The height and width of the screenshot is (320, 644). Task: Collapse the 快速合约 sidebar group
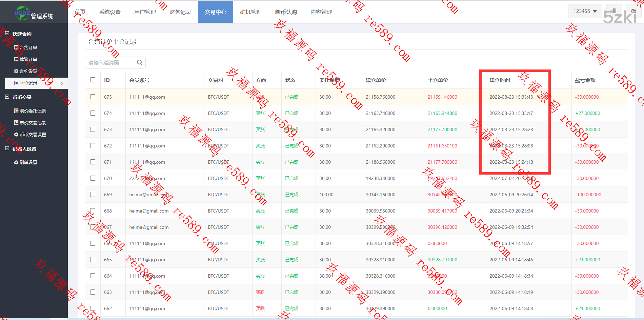coord(7,34)
